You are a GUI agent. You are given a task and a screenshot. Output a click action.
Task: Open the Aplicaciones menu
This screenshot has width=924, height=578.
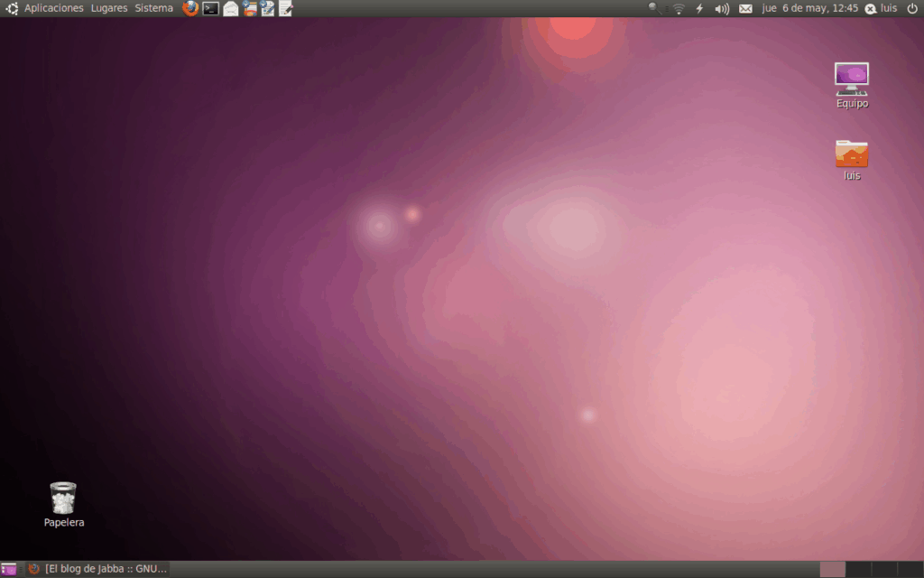(x=52, y=8)
